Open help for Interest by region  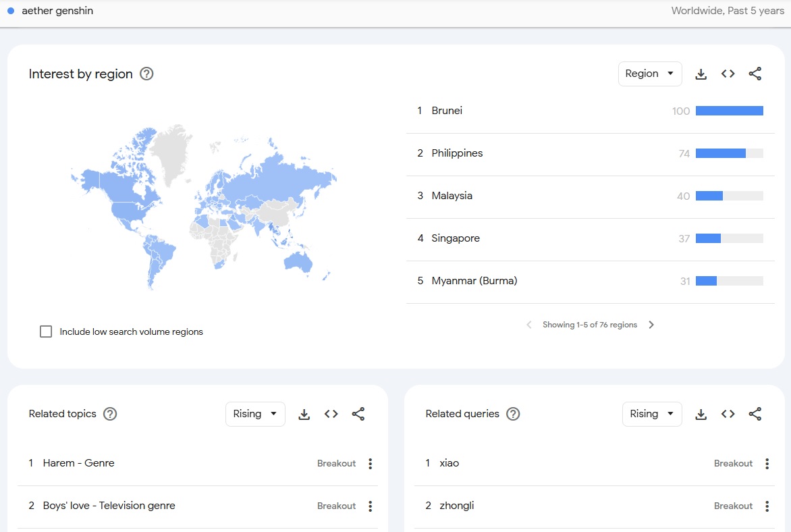pyautogui.click(x=146, y=74)
